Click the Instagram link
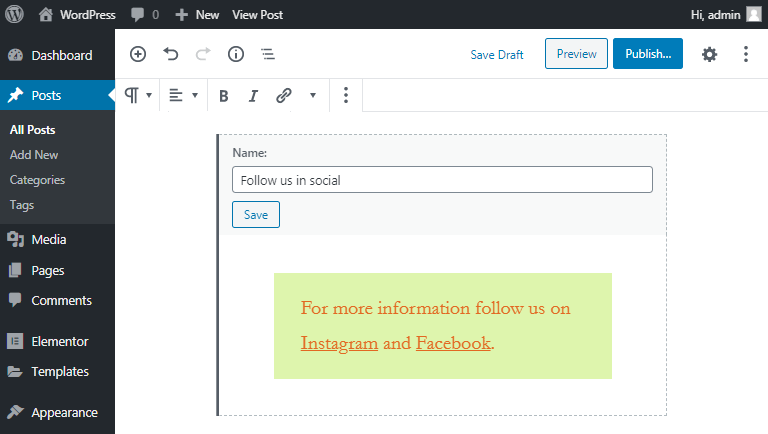Viewport: 768px width, 434px height. (x=339, y=343)
